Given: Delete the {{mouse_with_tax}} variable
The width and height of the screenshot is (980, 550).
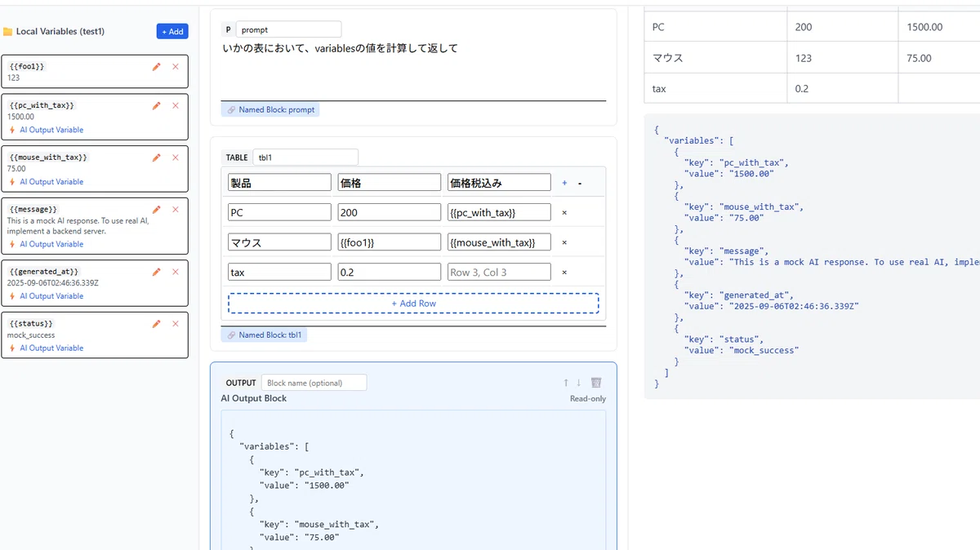Looking at the screenshot, I should (x=176, y=157).
